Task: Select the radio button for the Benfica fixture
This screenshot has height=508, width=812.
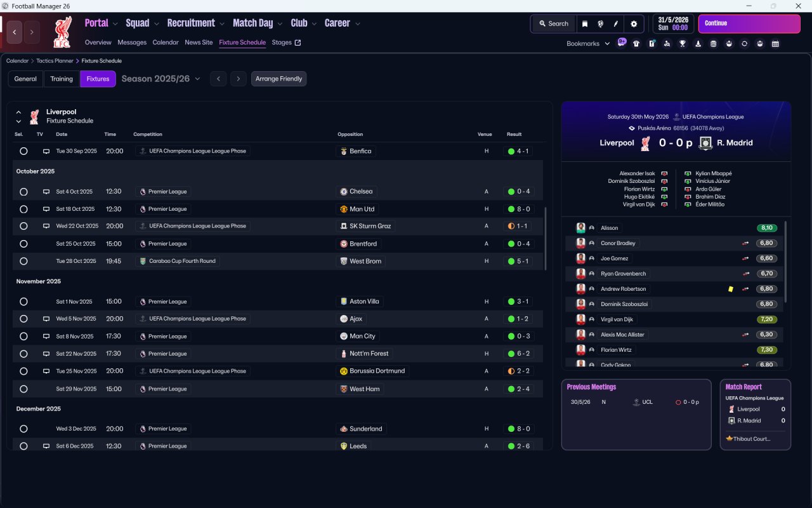Action: 23,152
